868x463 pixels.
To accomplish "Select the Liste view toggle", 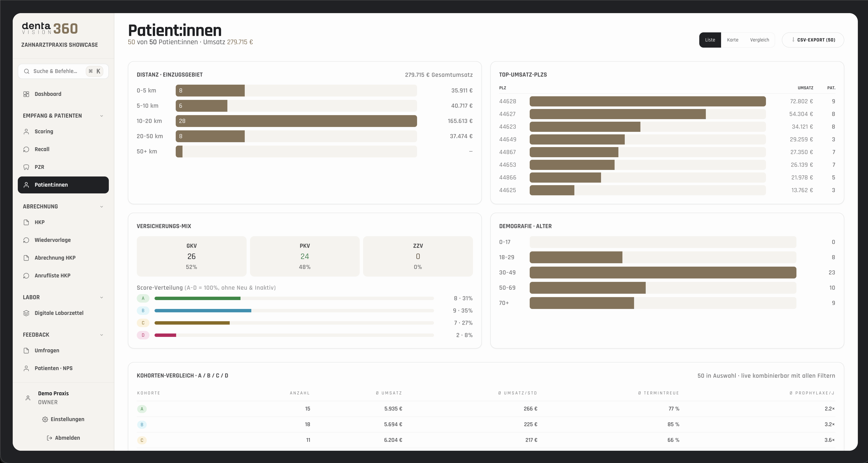I will tap(710, 40).
